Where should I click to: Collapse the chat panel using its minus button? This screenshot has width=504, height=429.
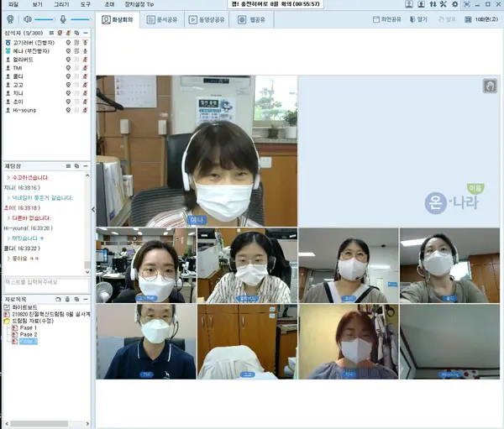[x=86, y=166]
